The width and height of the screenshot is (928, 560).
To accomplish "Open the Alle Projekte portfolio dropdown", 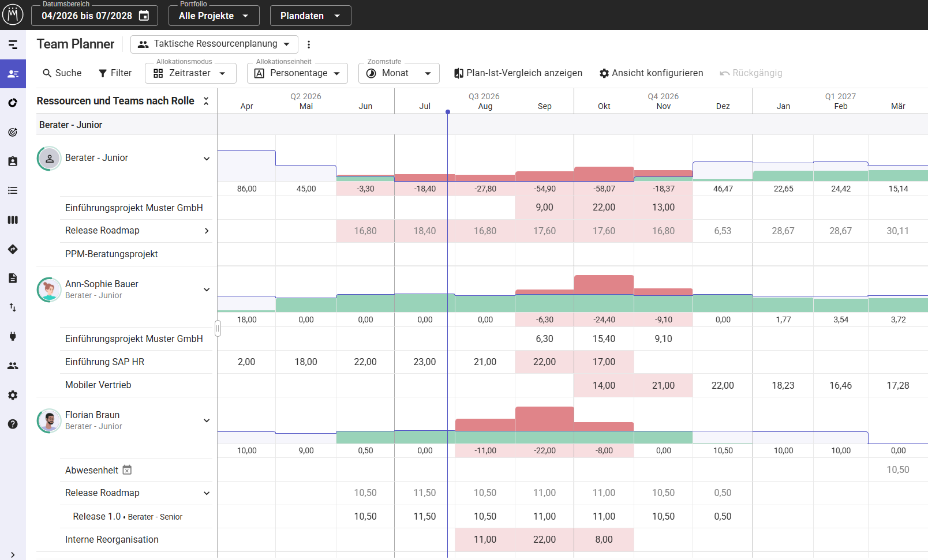I will [214, 16].
